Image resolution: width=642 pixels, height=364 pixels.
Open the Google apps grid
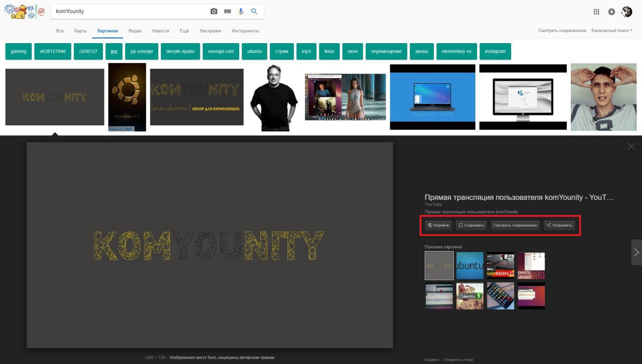click(596, 12)
